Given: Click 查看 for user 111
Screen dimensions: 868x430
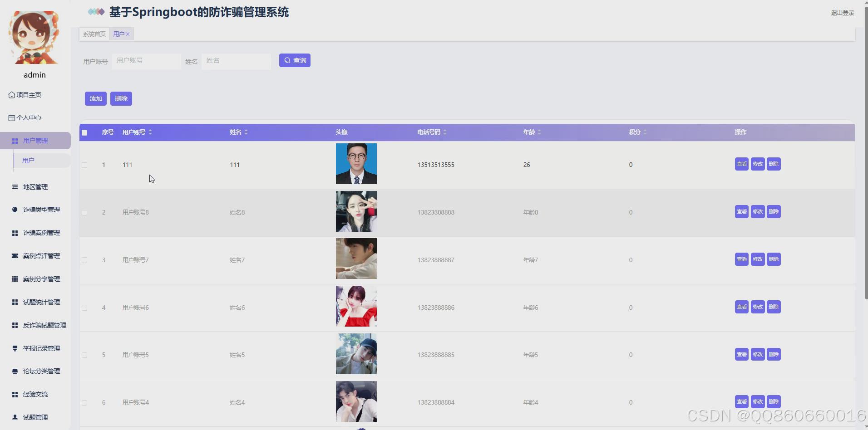Looking at the screenshot, I should [742, 164].
